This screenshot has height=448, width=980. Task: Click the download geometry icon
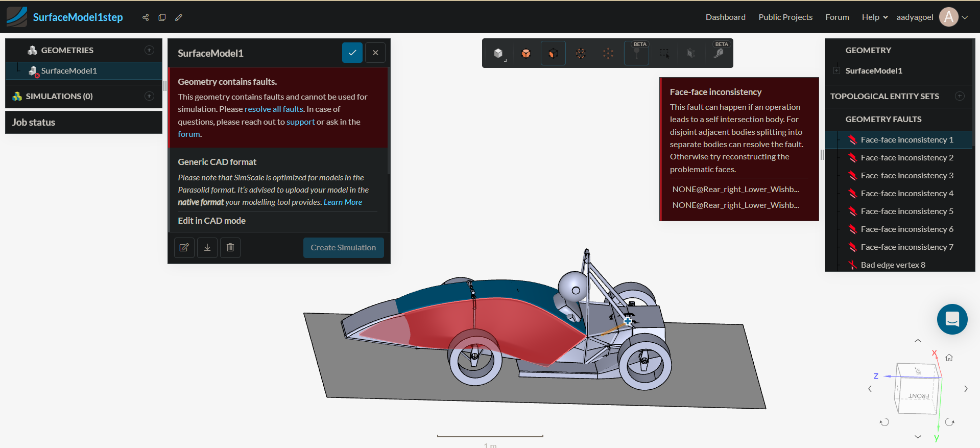pyautogui.click(x=207, y=247)
